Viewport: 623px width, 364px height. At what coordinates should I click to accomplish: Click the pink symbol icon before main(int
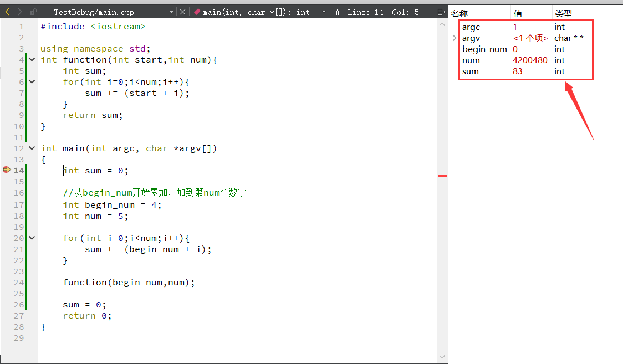point(197,12)
